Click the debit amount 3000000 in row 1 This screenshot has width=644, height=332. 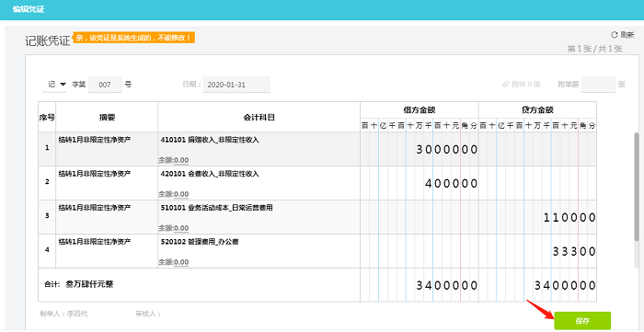447,150
